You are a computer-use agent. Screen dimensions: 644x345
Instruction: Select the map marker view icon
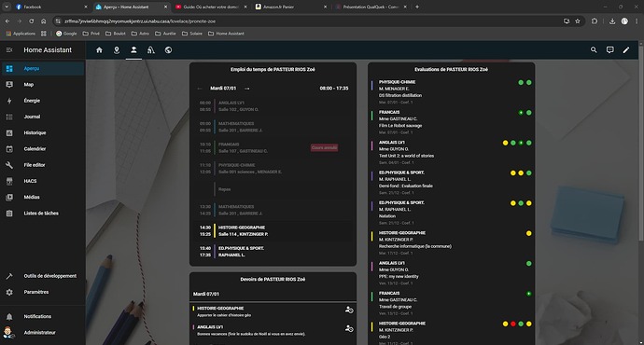point(117,50)
